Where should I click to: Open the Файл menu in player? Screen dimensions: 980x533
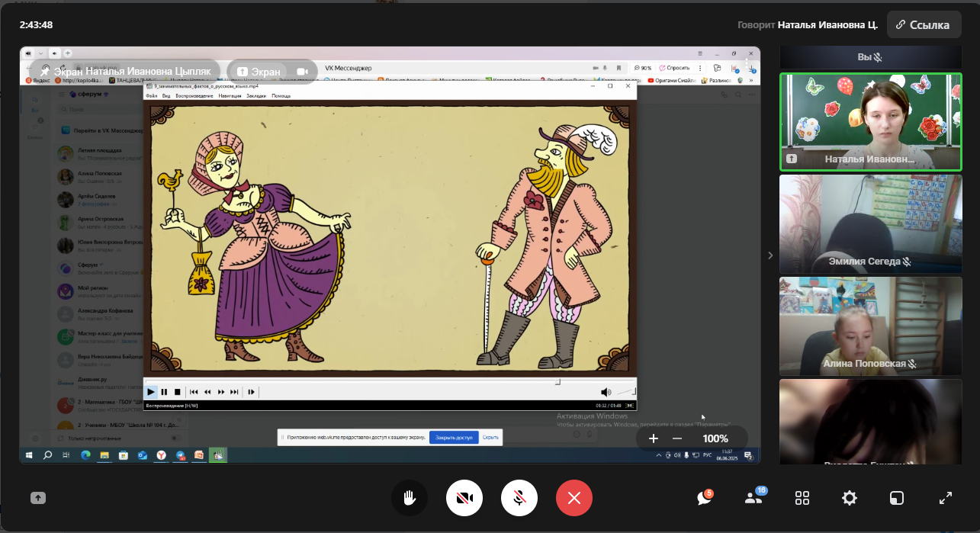(x=151, y=96)
